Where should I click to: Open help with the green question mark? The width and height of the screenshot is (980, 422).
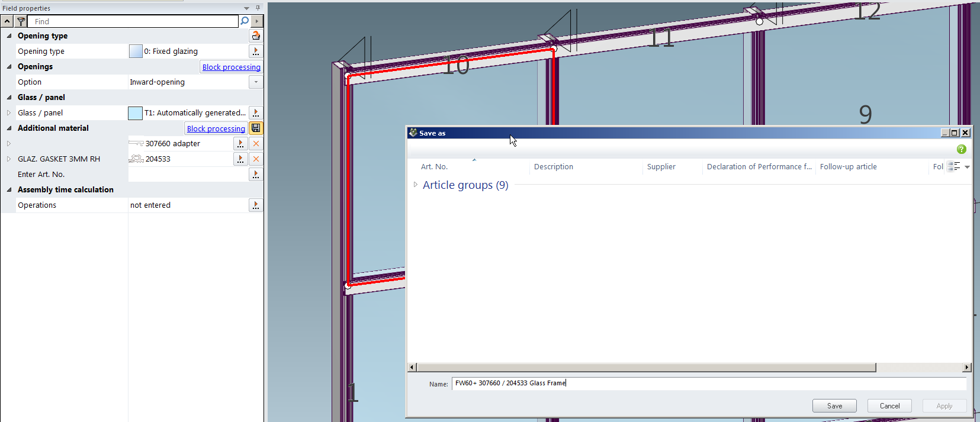(x=961, y=149)
